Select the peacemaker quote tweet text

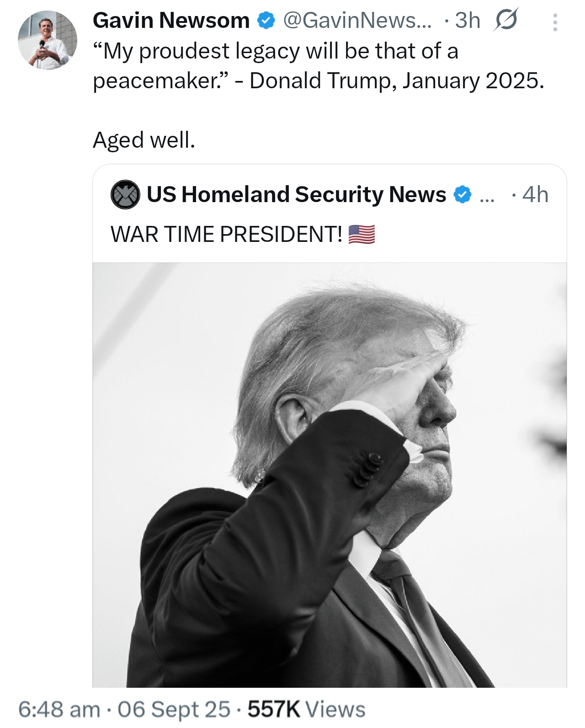tap(319, 66)
